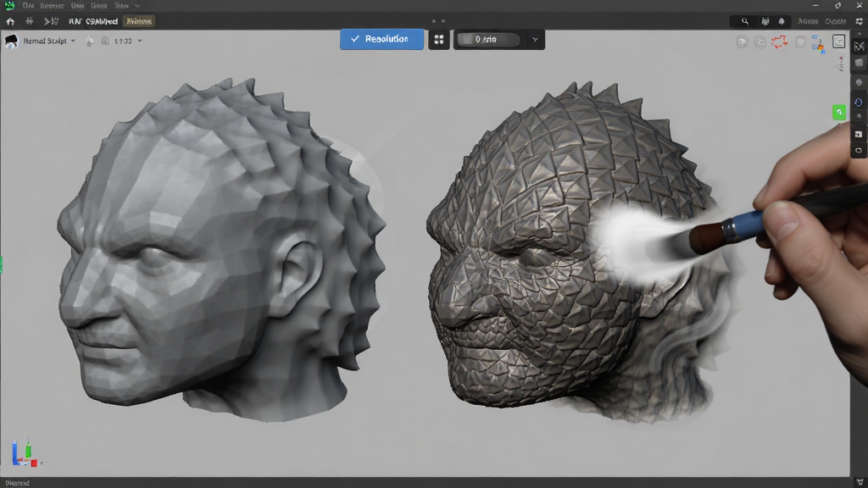Click the blue and orange shapes icon

click(x=818, y=44)
